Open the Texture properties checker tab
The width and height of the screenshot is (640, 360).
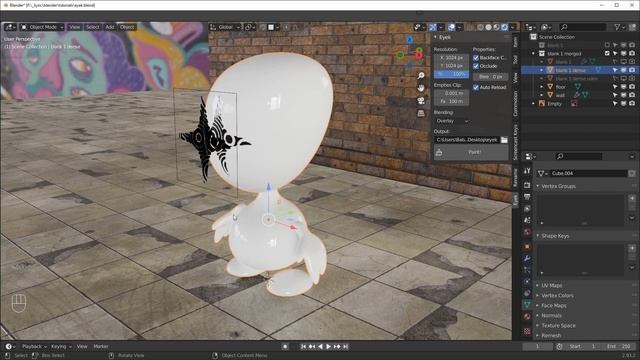(527, 331)
